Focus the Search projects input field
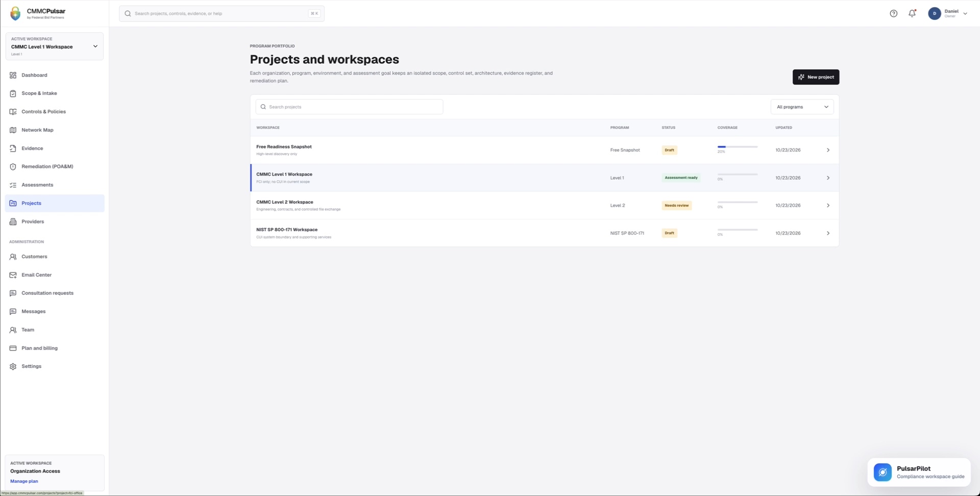Screen dimensions: 980x496 pyautogui.click(x=349, y=107)
